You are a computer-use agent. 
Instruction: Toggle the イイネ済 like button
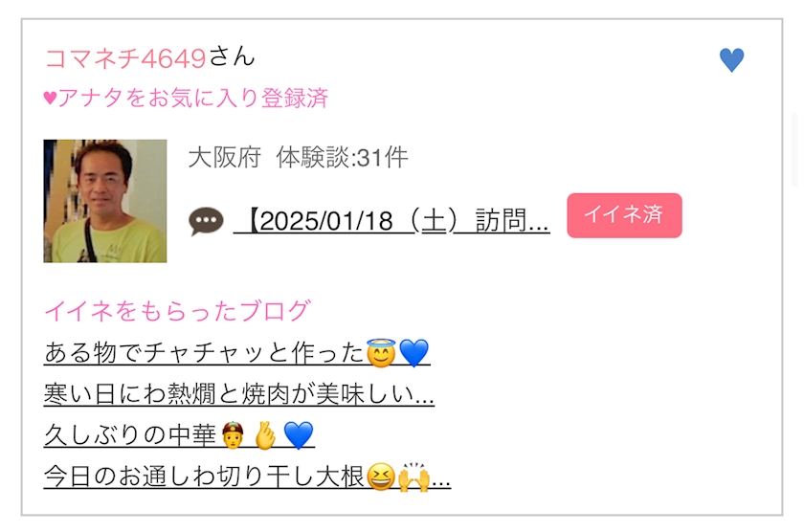624,215
